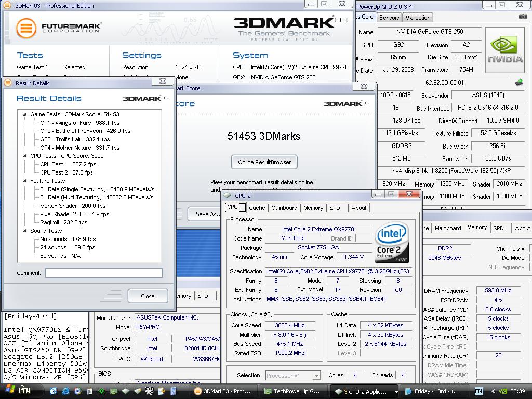The image size is (532, 399).
Task: Click the Core Speed 3800.4 MHz value
Action: 289,325
